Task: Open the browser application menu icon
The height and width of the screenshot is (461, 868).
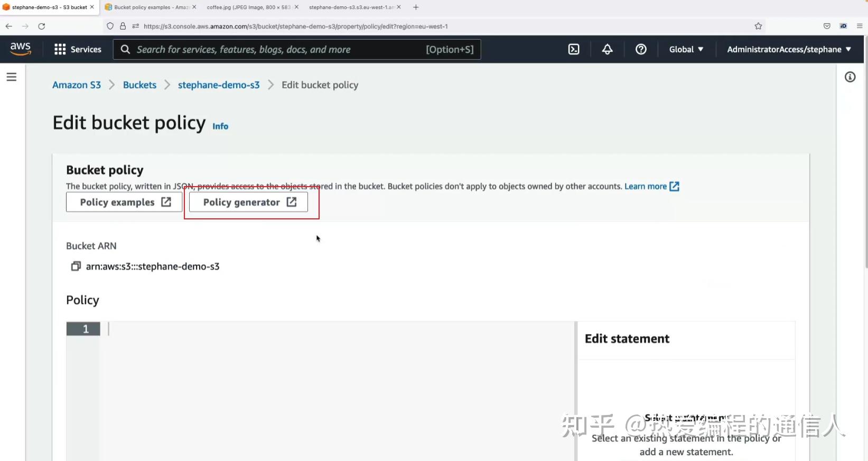Action: point(860,26)
